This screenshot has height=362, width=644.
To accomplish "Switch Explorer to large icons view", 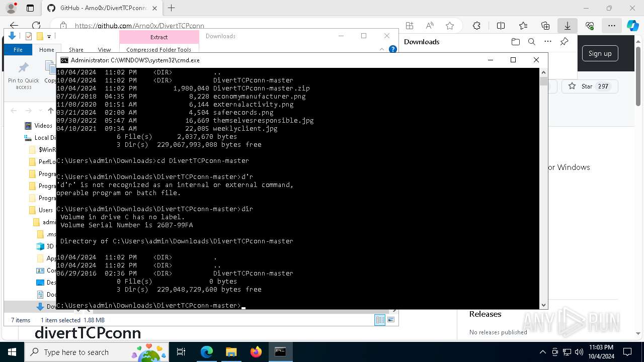I will click(391, 320).
